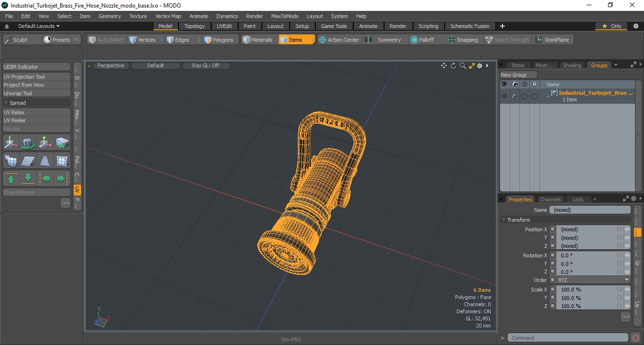Click the tapered UV grid icon

tap(45, 161)
